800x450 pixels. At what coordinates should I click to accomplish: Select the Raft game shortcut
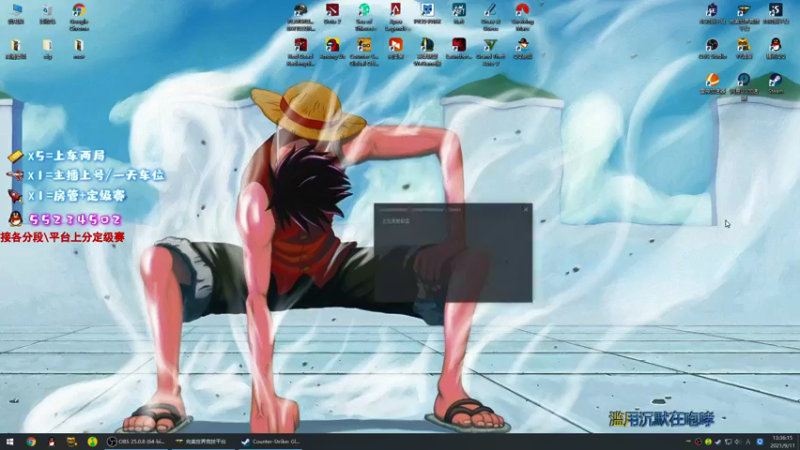click(459, 14)
